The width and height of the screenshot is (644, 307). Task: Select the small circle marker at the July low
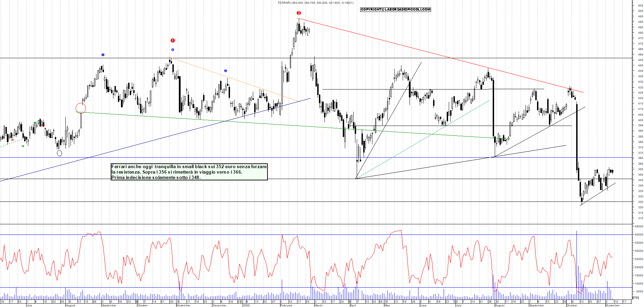(x=60, y=153)
